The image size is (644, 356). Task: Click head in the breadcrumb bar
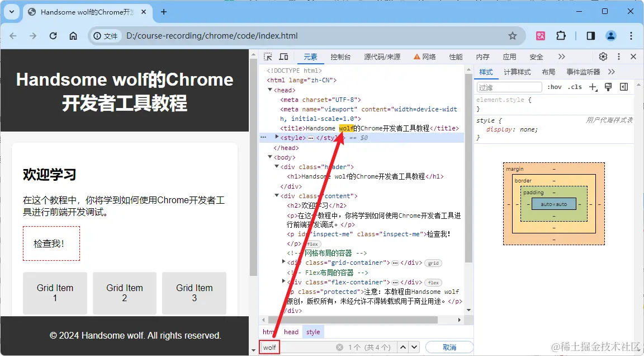pyautogui.click(x=291, y=332)
